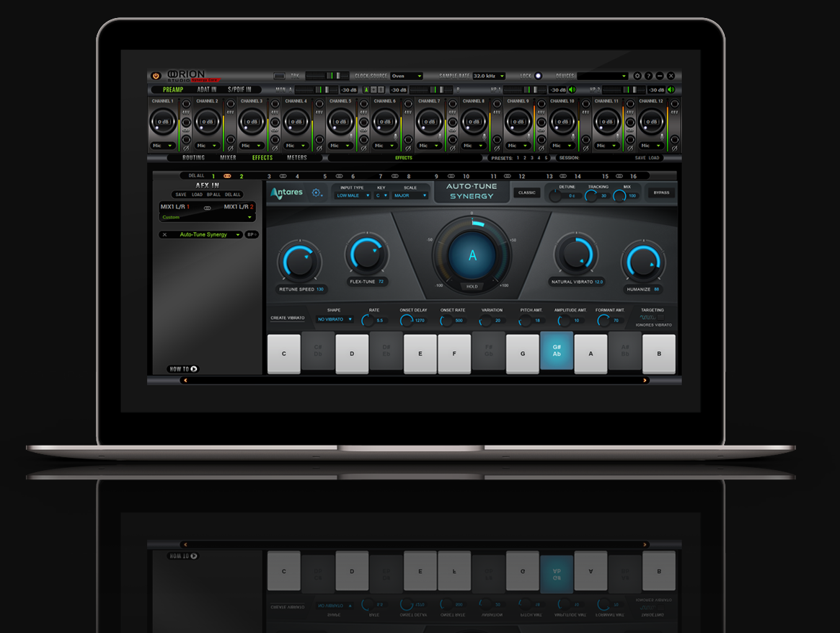The image size is (840, 633).
Task: Open the MIXER tab
Action: (x=229, y=157)
